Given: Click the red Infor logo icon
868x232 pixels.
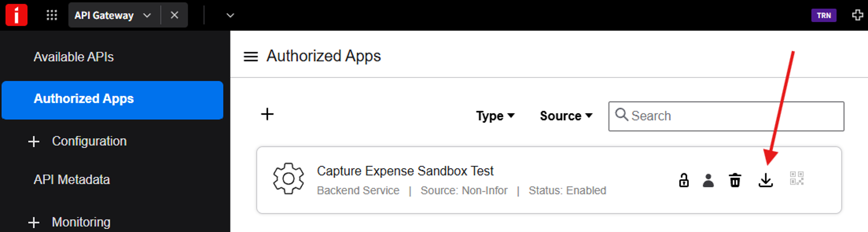Looking at the screenshot, I should [16, 15].
